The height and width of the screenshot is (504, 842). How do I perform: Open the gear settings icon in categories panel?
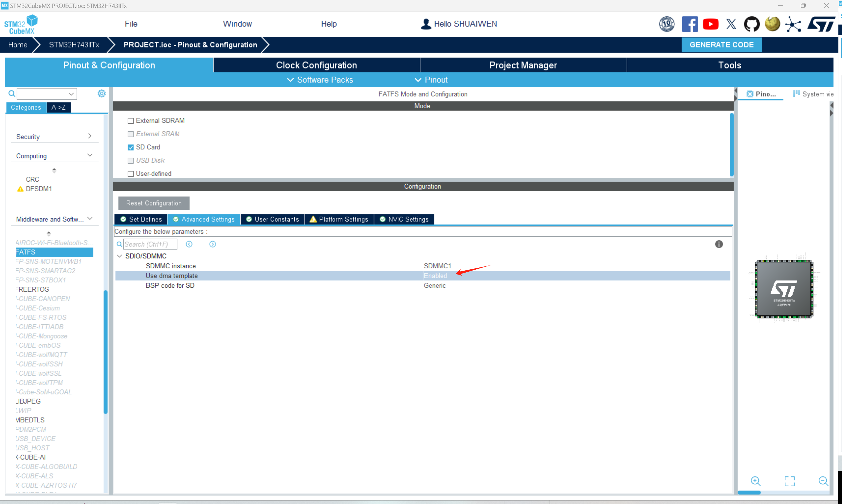tap(101, 93)
